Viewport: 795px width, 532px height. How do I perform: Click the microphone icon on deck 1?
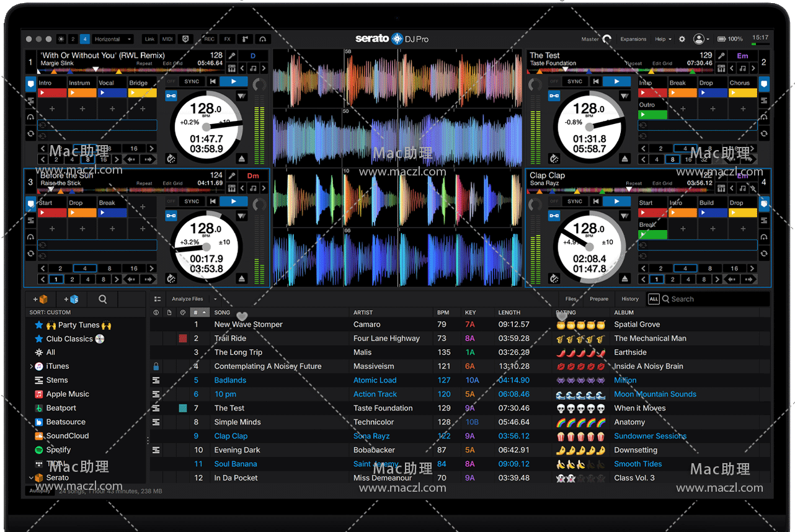(x=232, y=55)
